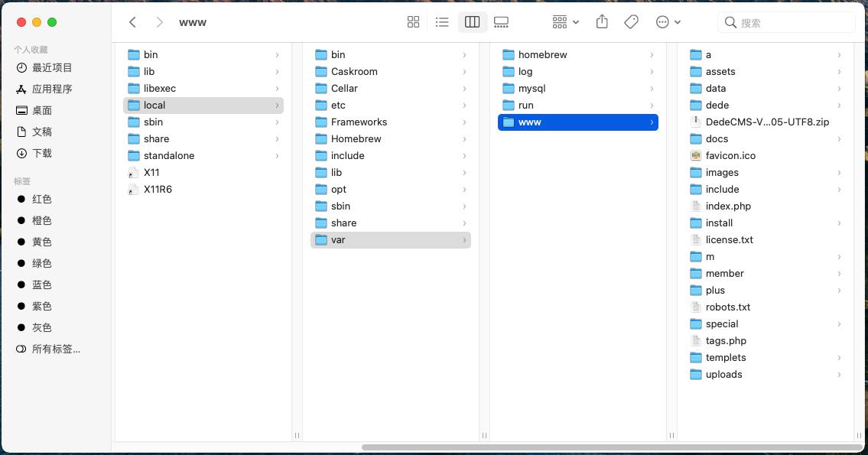Viewport: 868px width, 455px height.
Task: Switch to list view
Action: 442,22
